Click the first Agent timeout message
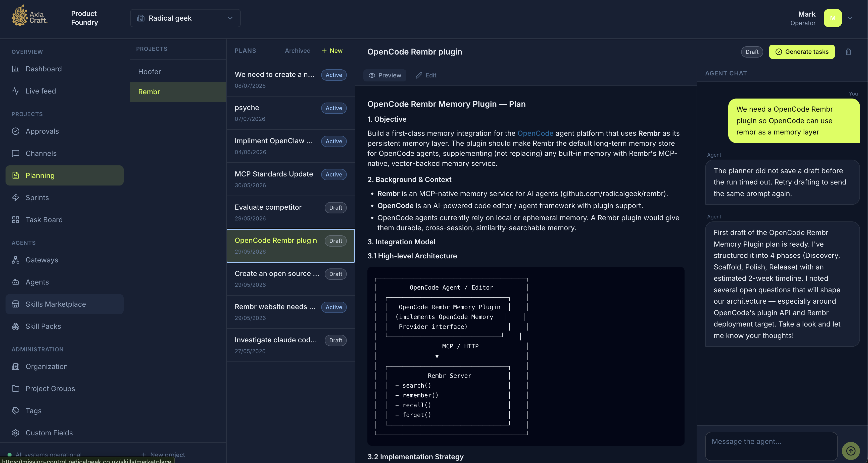This screenshot has width=868, height=463. point(782,182)
